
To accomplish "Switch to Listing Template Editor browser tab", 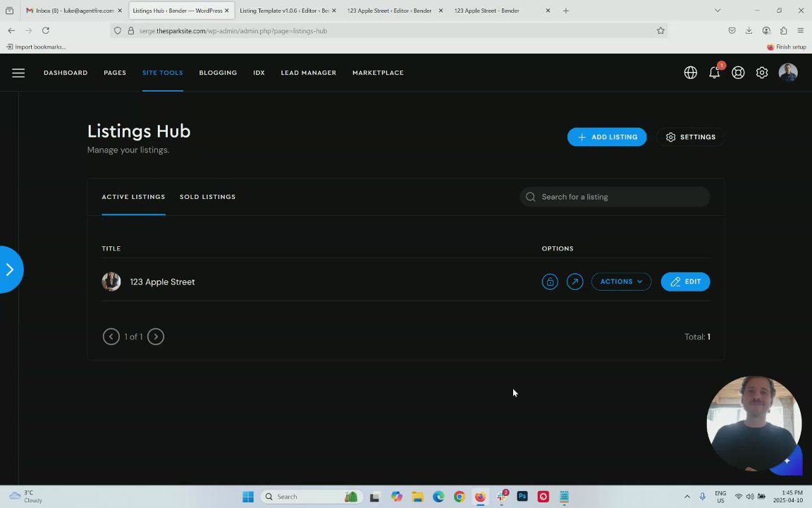I will click(288, 11).
